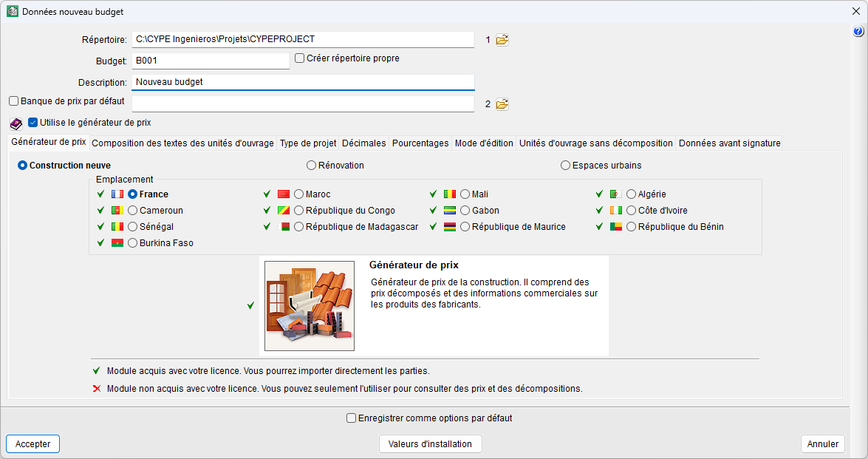Click into the Répertoire path field
This screenshot has height=459, width=868.
click(303, 39)
